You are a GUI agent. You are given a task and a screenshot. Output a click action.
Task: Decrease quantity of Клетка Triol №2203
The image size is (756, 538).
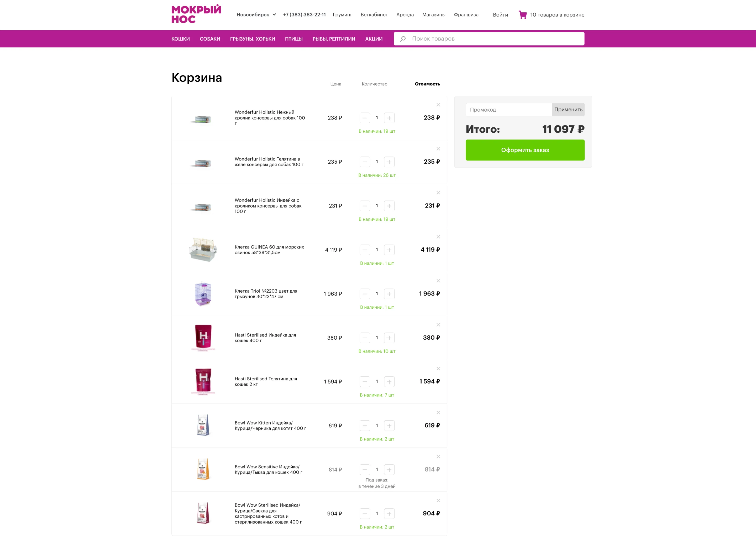coord(365,294)
